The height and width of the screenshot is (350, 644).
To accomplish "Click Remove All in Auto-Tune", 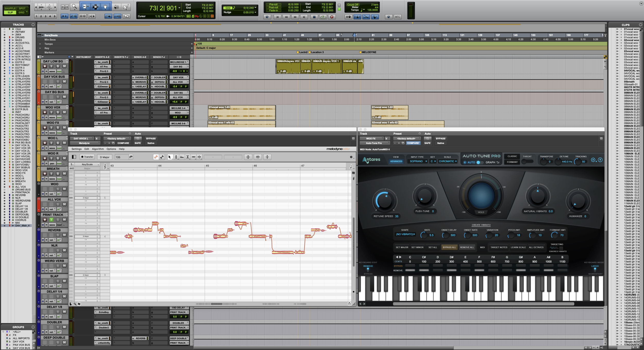I will coord(467,247).
